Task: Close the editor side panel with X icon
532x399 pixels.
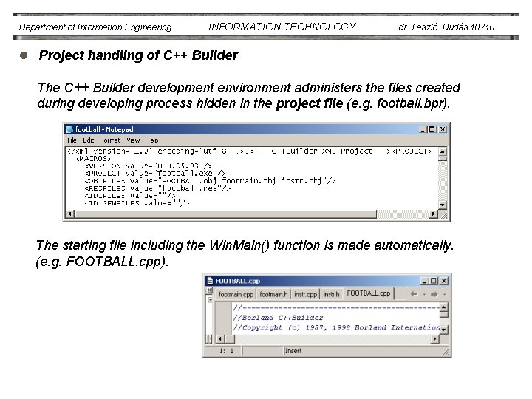Action: click(x=210, y=290)
